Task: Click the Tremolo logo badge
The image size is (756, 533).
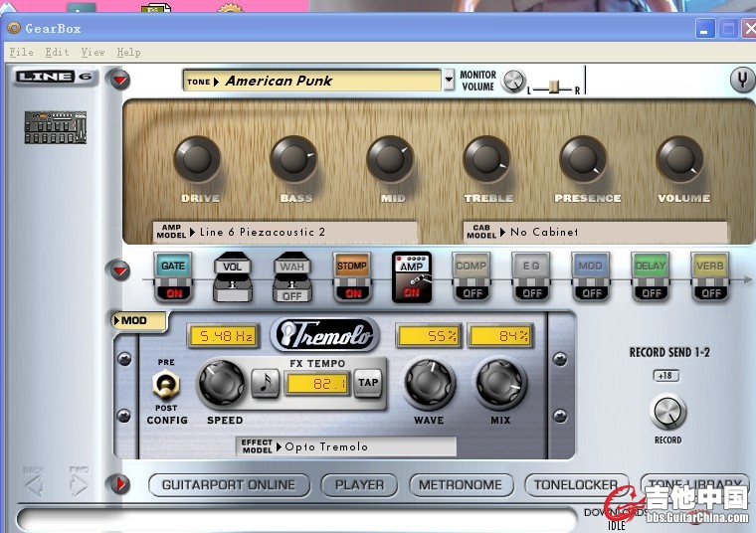Action: (324, 334)
